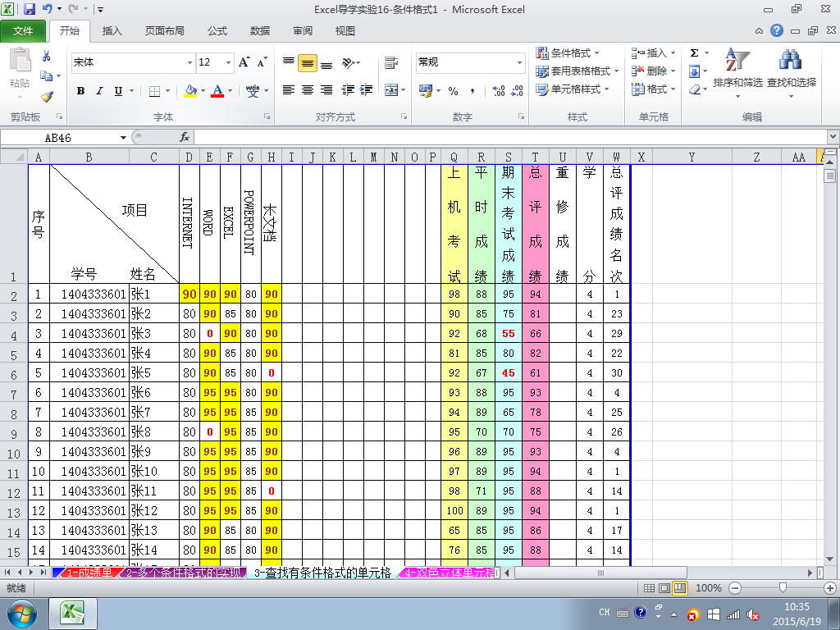The height and width of the screenshot is (630, 840).
Task: Switch to Page Break Preview view
Action: (x=680, y=587)
